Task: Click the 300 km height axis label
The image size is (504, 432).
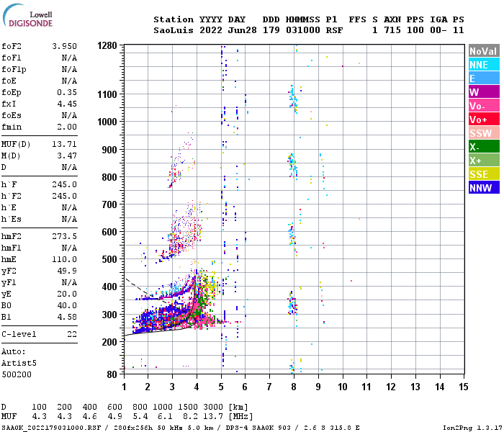Action: [x=109, y=315]
